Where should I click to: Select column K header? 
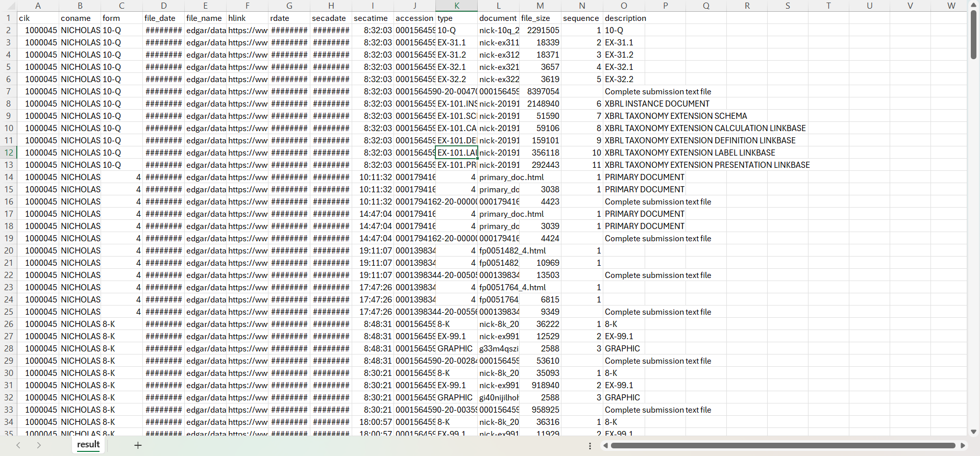[456, 6]
